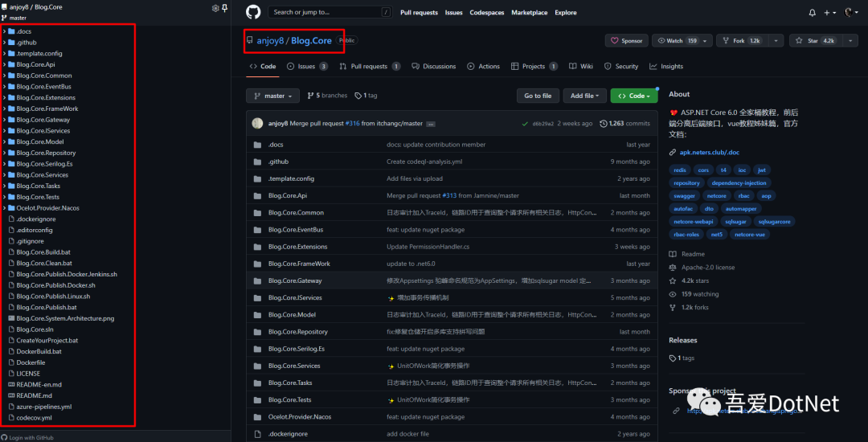Open Codespaces in top navigation

pos(486,13)
